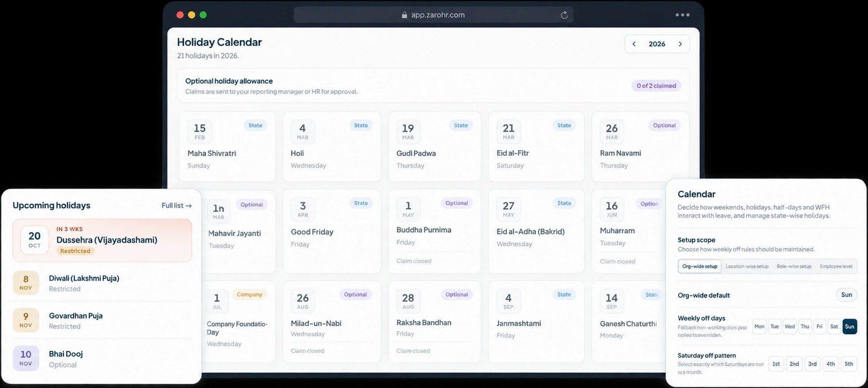Open the Full list link
Viewport: 868px width, 388px height.
(177, 205)
